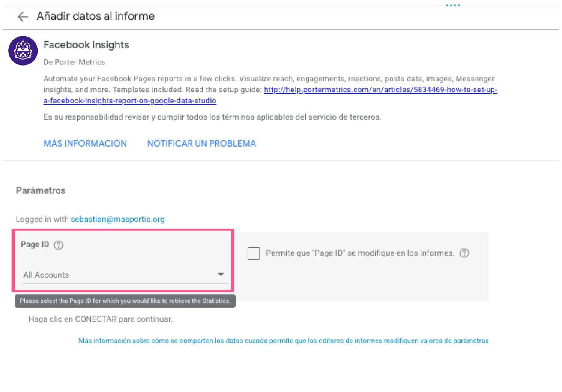Enable the Page ID modification checkbox

254,253
